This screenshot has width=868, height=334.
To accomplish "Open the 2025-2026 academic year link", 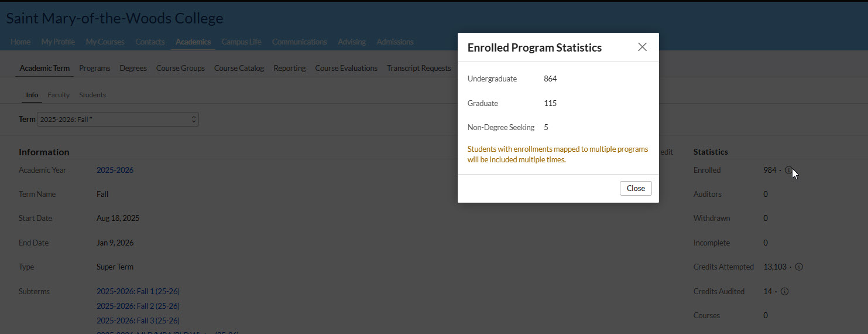I will point(115,170).
